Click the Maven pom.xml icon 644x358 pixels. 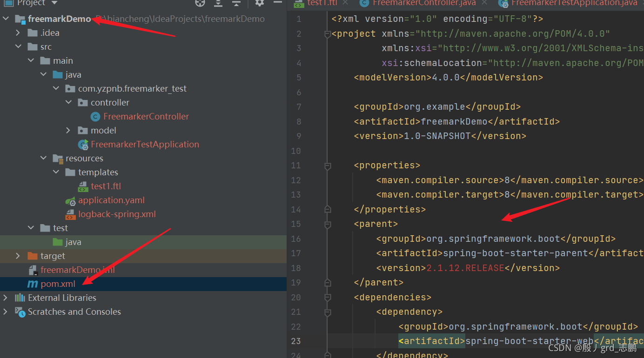(33, 284)
